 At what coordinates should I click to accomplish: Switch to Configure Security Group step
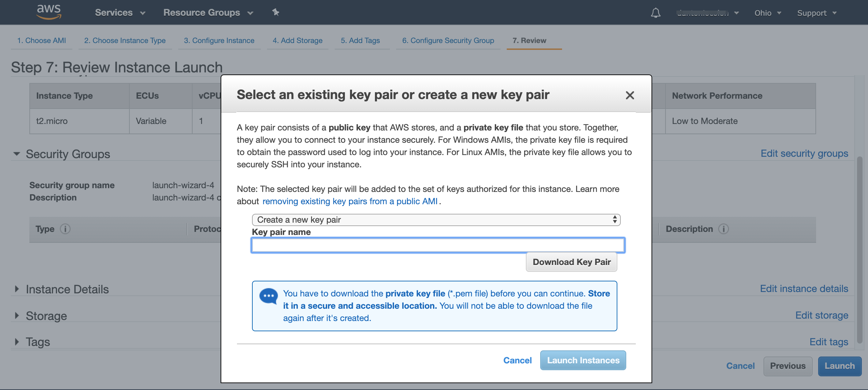[x=448, y=40]
